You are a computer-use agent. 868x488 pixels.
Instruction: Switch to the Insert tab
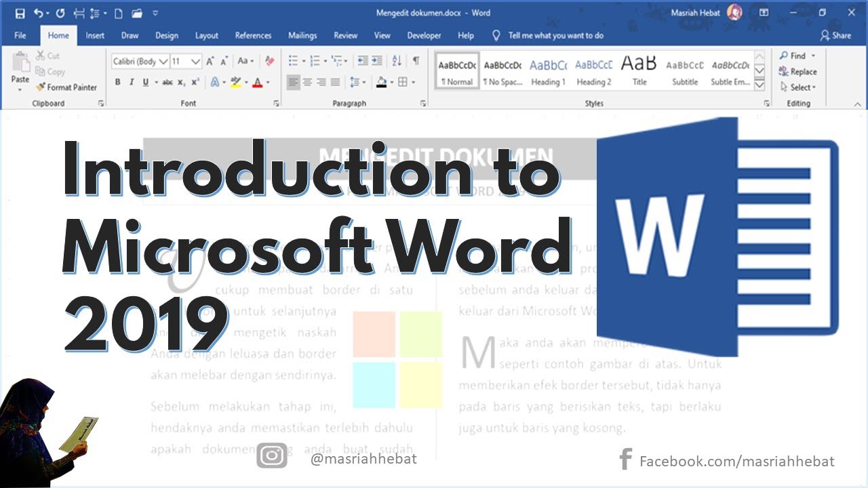[95, 35]
